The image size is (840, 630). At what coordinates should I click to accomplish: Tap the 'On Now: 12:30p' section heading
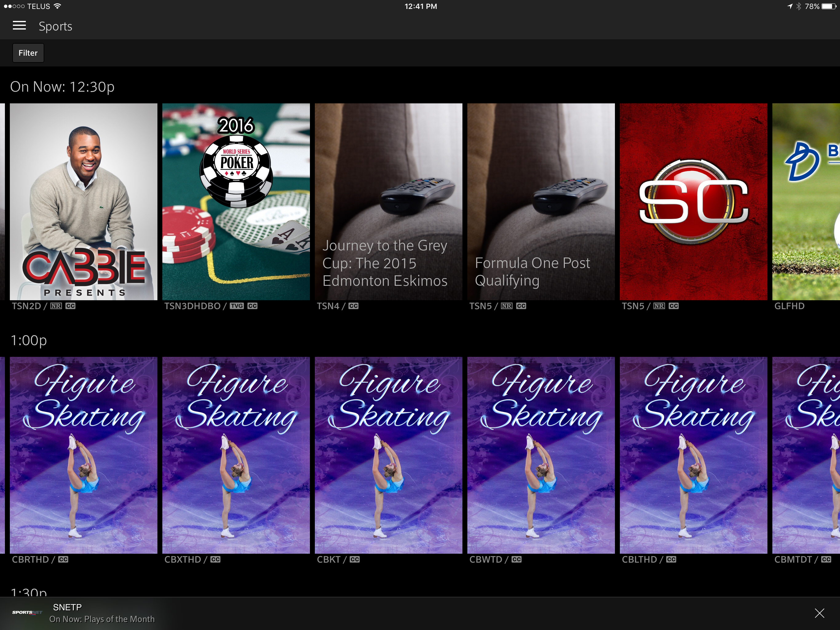click(62, 87)
